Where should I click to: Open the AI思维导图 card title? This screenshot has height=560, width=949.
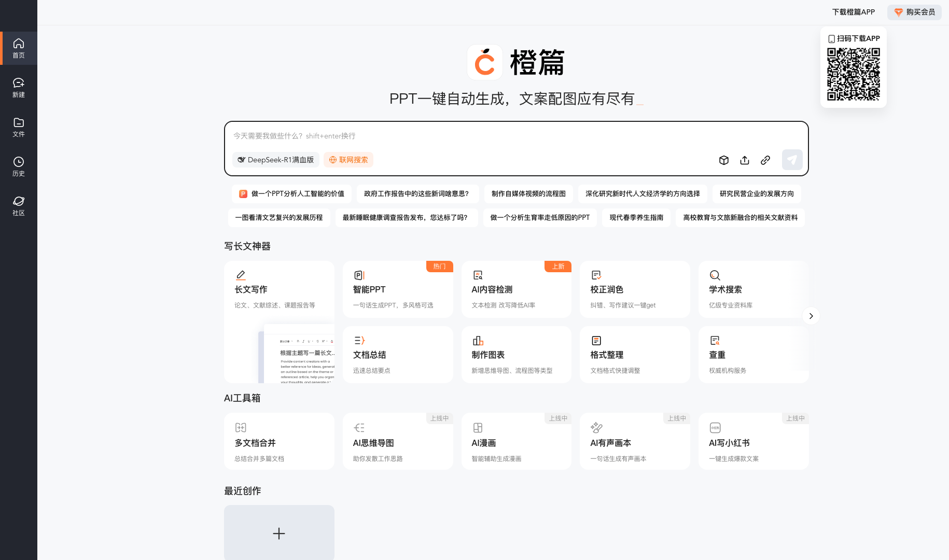click(373, 443)
